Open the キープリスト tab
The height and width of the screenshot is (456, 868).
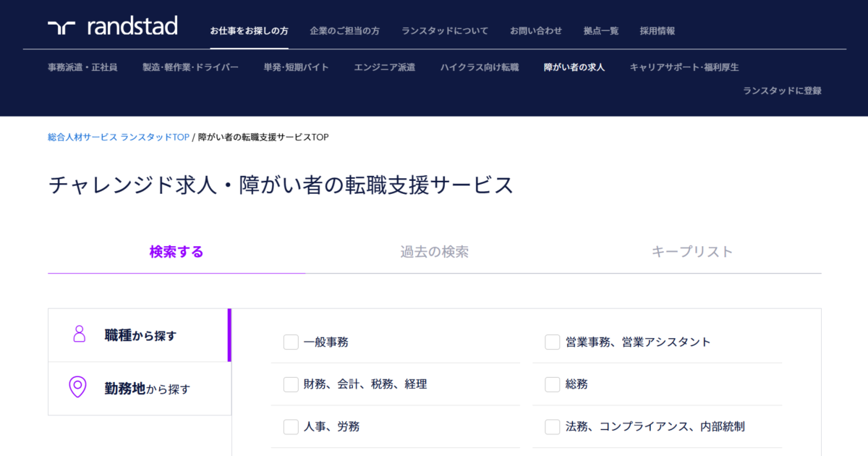pyautogui.click(x=692, y=252)
